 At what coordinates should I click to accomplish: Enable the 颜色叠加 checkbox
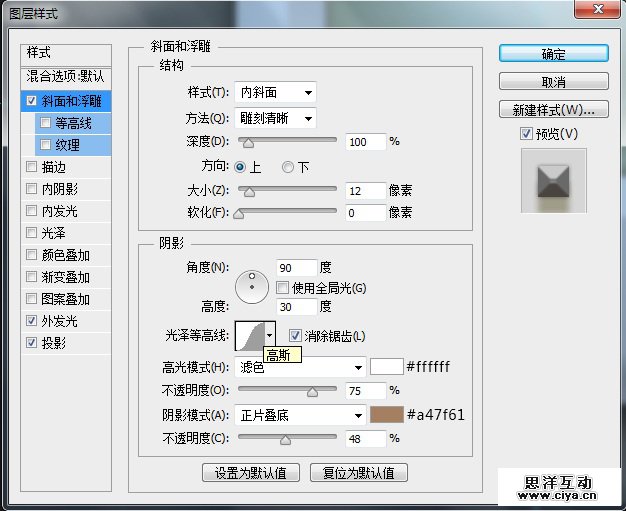tap(31, 254)
